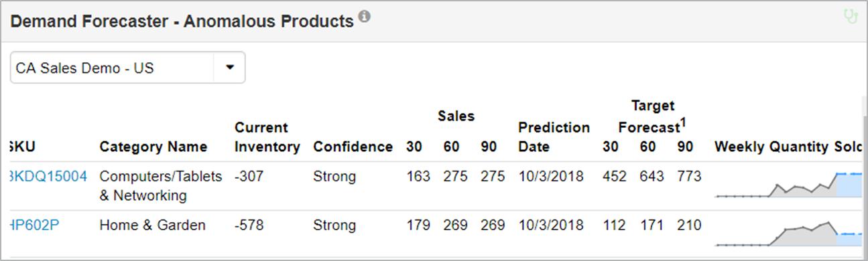Sort by the Current Inventory column header
Screen dimensions: 868x261
click(267, 137)
